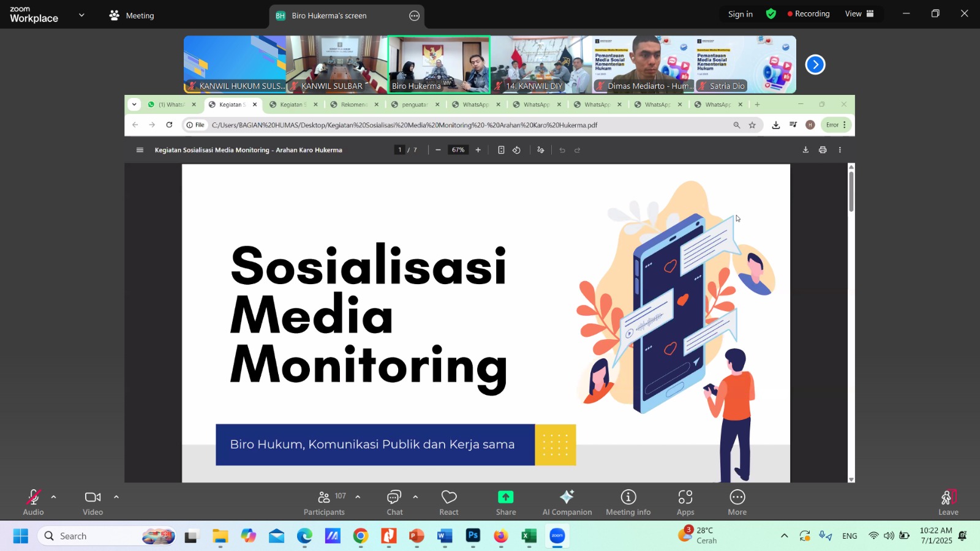
Task: Open the View layout menu
Action: tap(859, 13)
